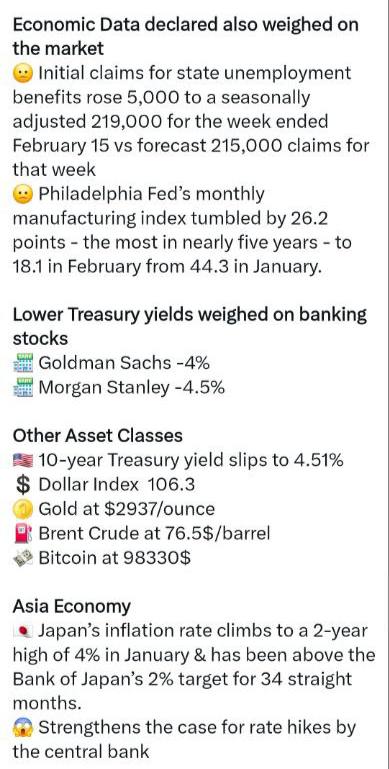Viewport: 389px width, 769px height.
Task: Click the 'Economic Data declared' heading
Action: 185,37
